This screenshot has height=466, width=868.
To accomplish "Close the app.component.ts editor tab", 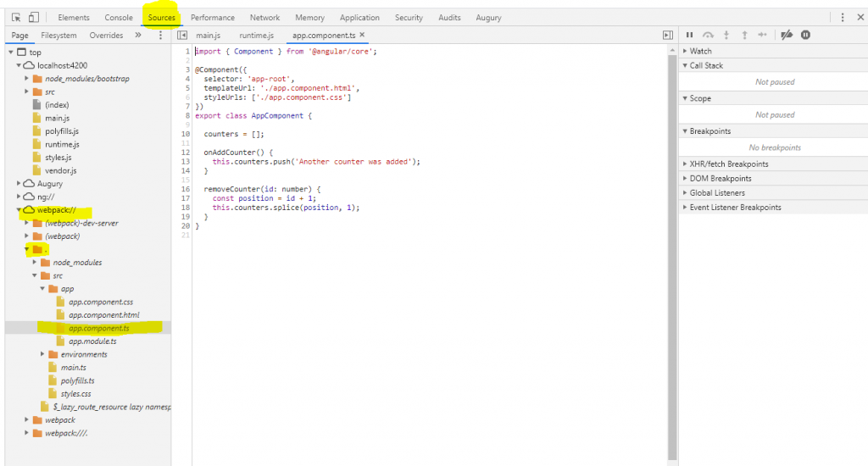I will pos(362,34).
